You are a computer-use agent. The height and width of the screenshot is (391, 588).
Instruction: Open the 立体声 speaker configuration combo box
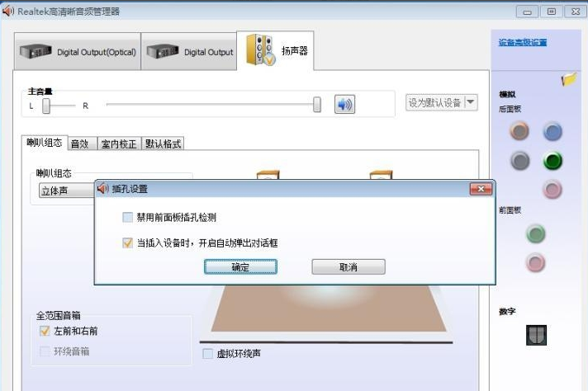(x=67, y=191)
